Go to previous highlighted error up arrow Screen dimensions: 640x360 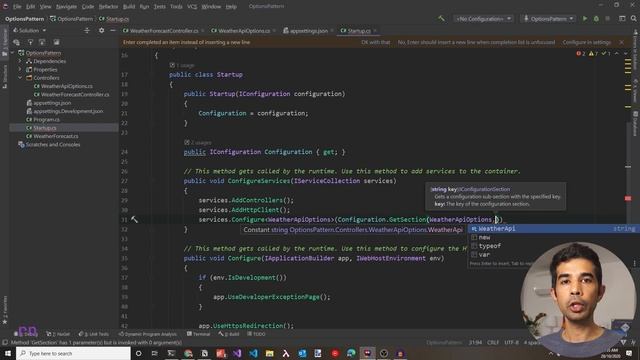(617, 54)
